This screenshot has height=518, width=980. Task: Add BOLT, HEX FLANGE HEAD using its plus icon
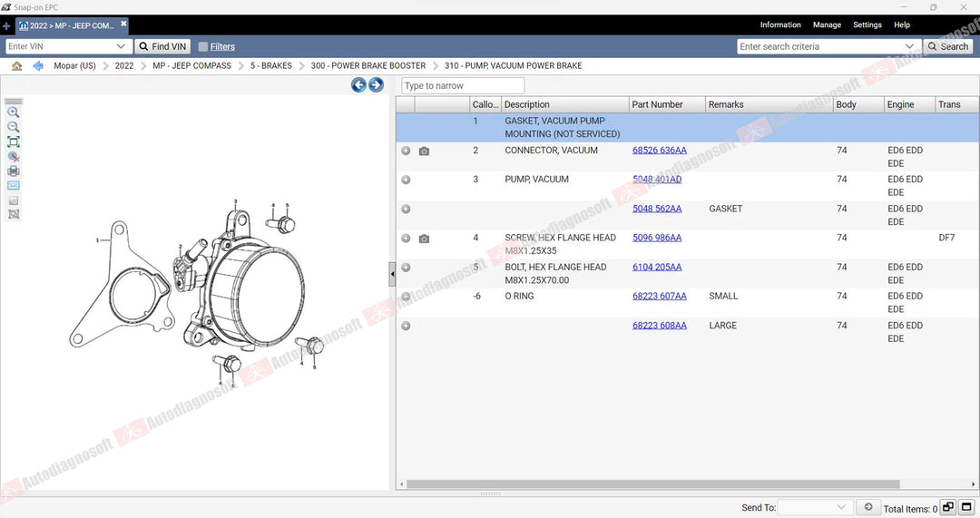pyautogui.click(x=406, y=268)
